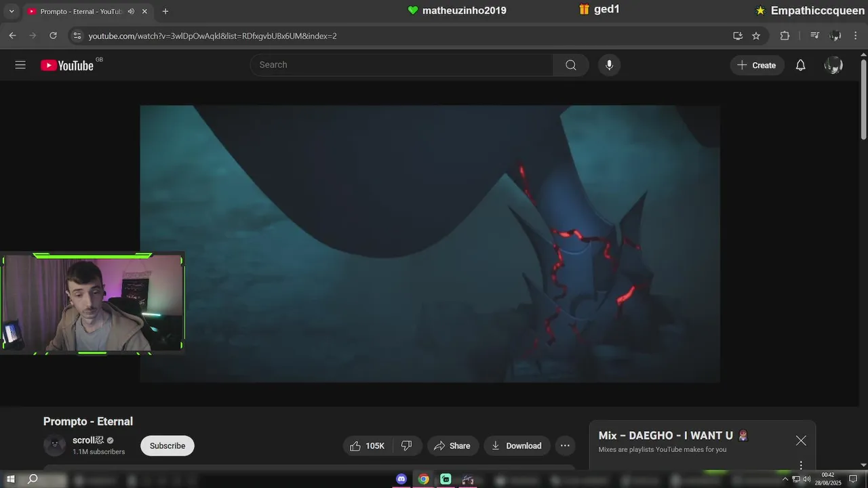Subscribe to the scroll channel
The width and height of the screenshot is (868, 488).
coord(167,446)
